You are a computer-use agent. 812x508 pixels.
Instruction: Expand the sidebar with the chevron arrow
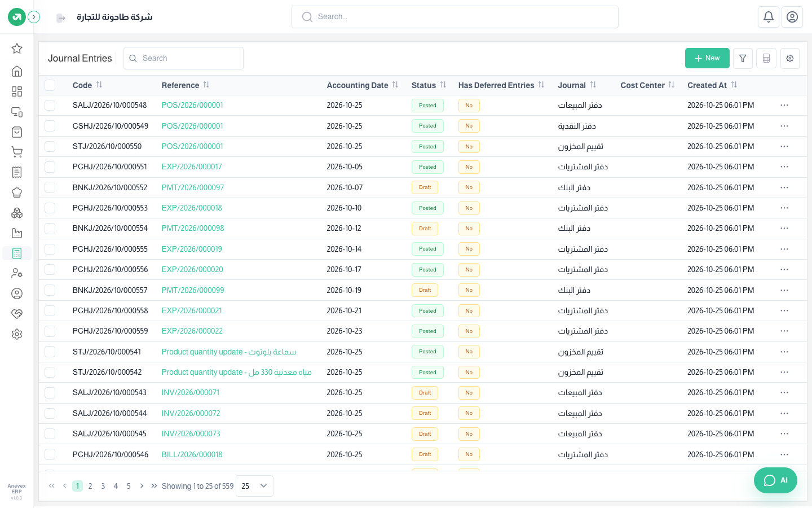(34, 17)
